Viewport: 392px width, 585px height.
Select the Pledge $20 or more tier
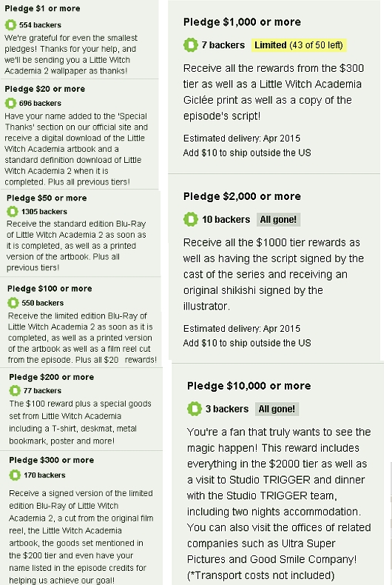click(79, 134)
